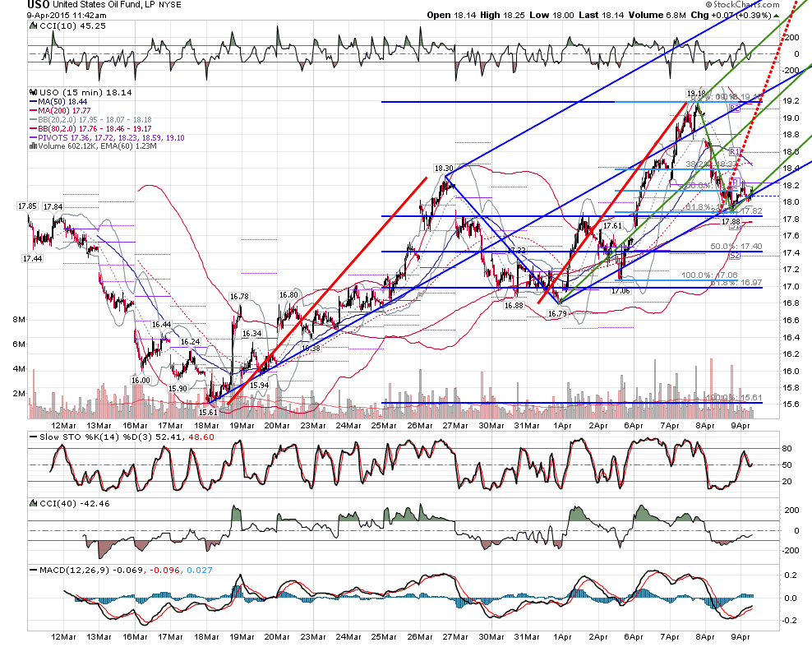This screenshot has height=647, width=812.
Task: Click the PIVOTS purple legend swatch
Action: [33, 138]
